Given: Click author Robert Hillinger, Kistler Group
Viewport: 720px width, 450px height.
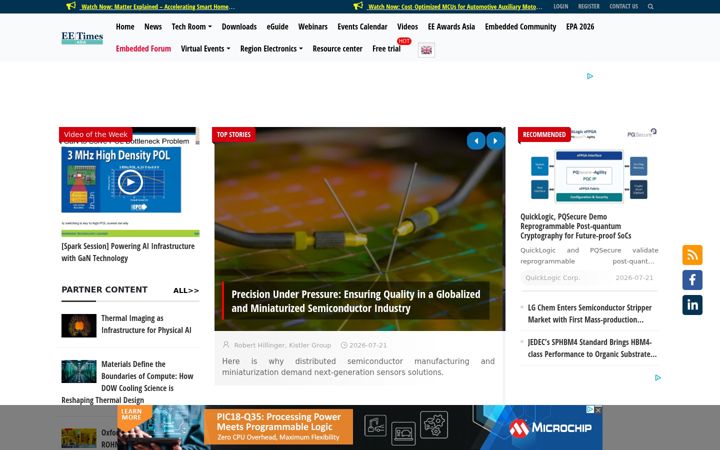Looking at the screenshot, I should [282, 345].
